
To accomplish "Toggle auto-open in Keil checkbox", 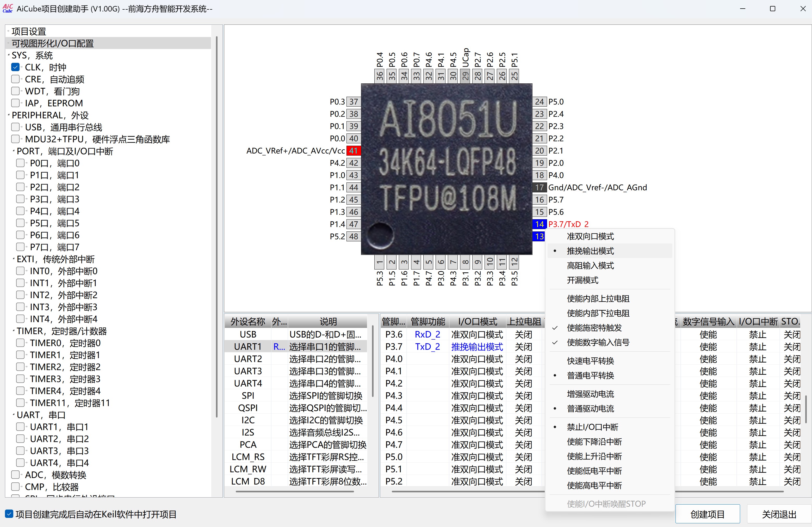I will pos(9,514).
